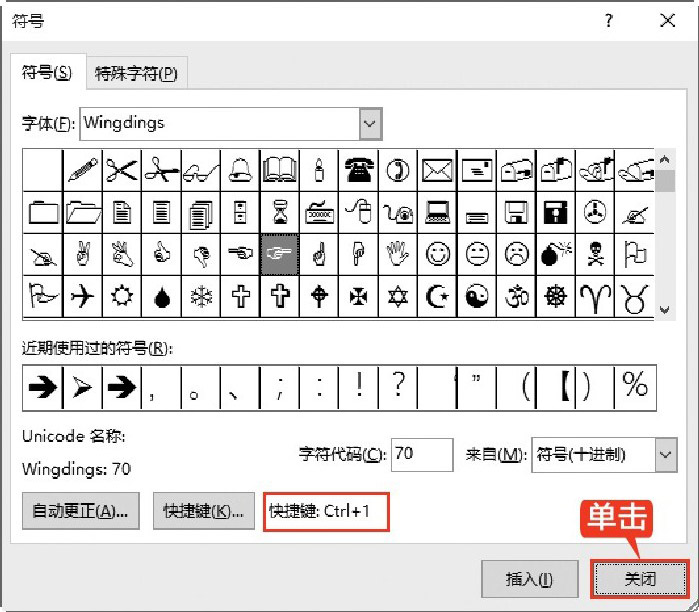This screenshot has width=699, height=612.
Task: Open the 快捷键 shortcut key button
Action: [x=203, y=512]
